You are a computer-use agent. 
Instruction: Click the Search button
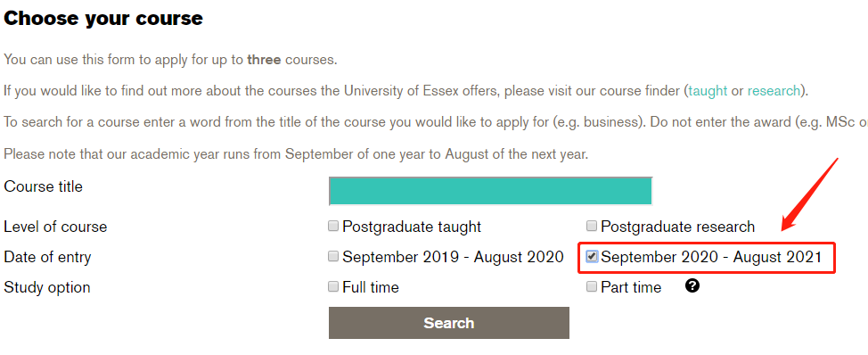449,323
